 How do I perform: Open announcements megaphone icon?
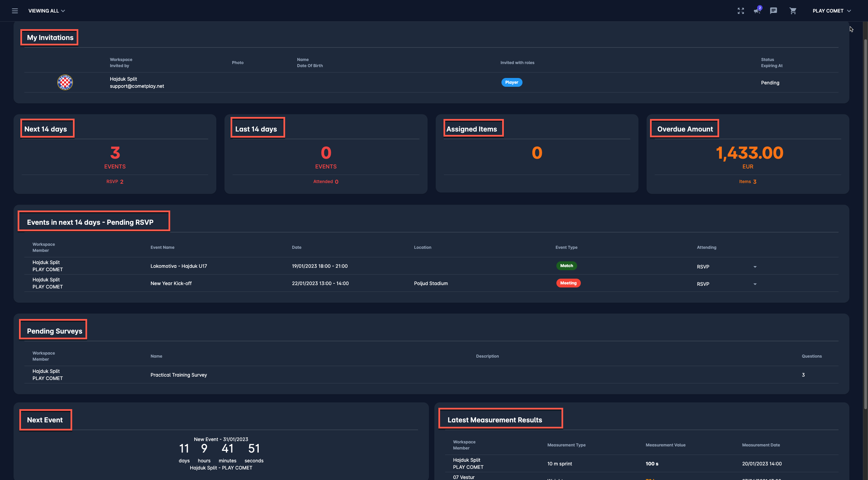(756, 11)
